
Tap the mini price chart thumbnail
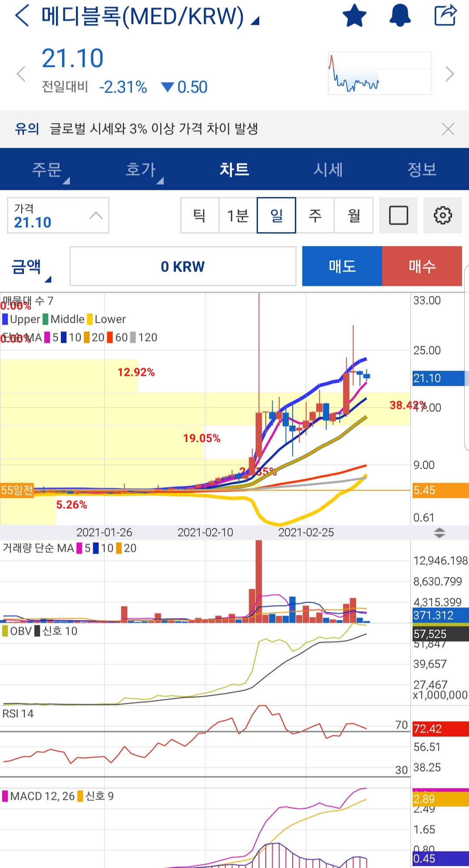[380, 73]
